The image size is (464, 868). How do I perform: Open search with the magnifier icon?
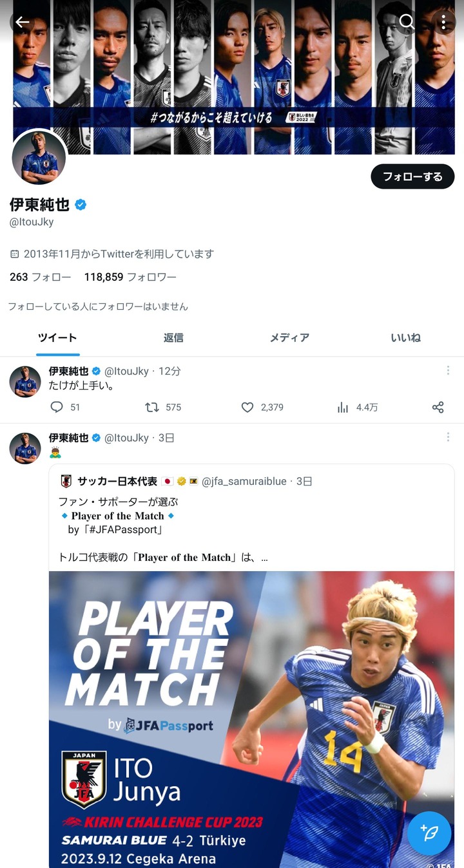pos(407,22)
